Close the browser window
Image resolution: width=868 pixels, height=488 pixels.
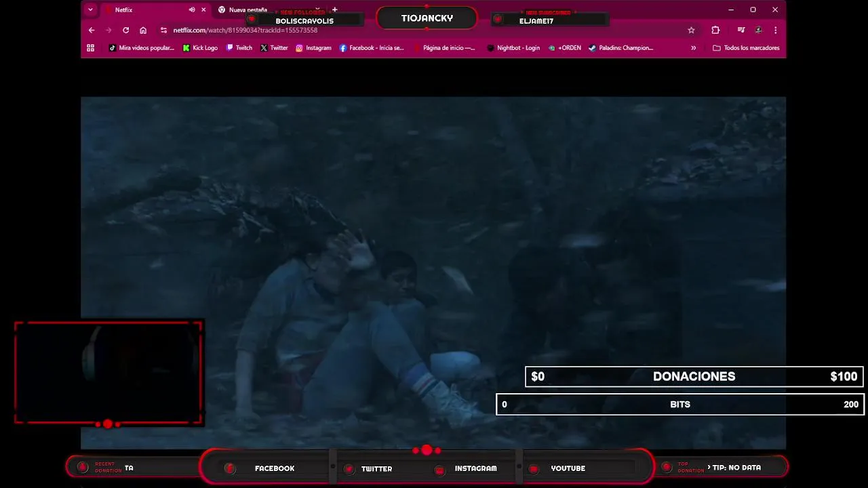pyautogui.click(x=775, y=9)
